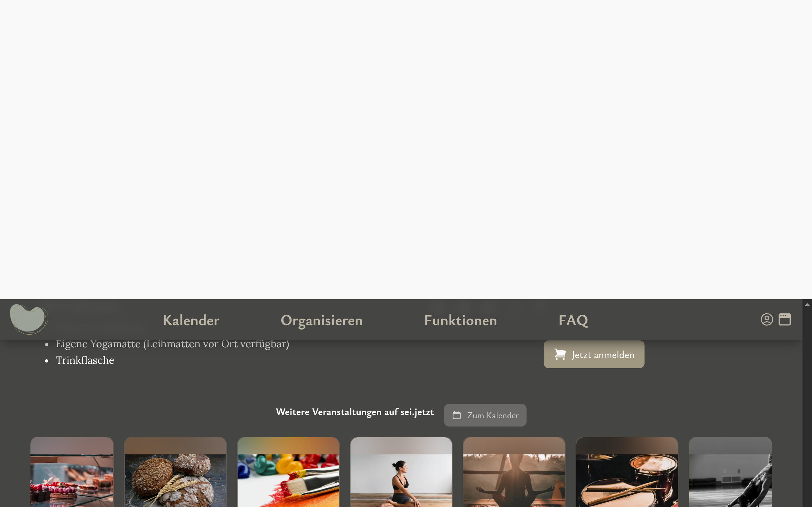Click the calendar icon on Zum Kalender

pos(457,415)
